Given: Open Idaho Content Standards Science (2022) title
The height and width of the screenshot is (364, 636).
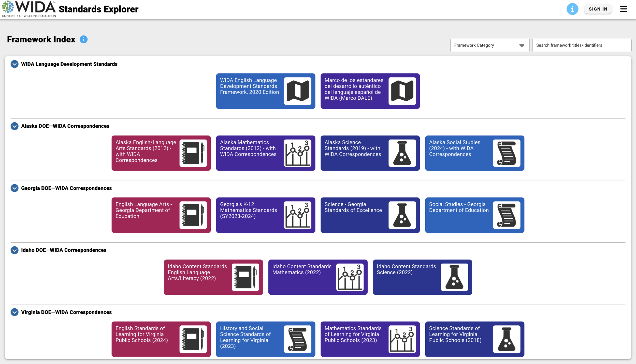Looking at the screenshot, I should (x=406, y=269).
